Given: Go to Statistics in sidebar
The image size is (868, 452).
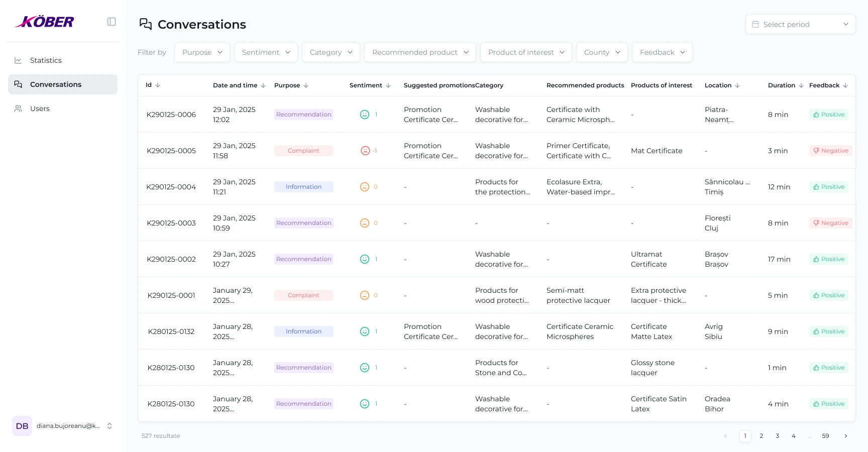Looking at the screenshot, I should pos(63,60).
